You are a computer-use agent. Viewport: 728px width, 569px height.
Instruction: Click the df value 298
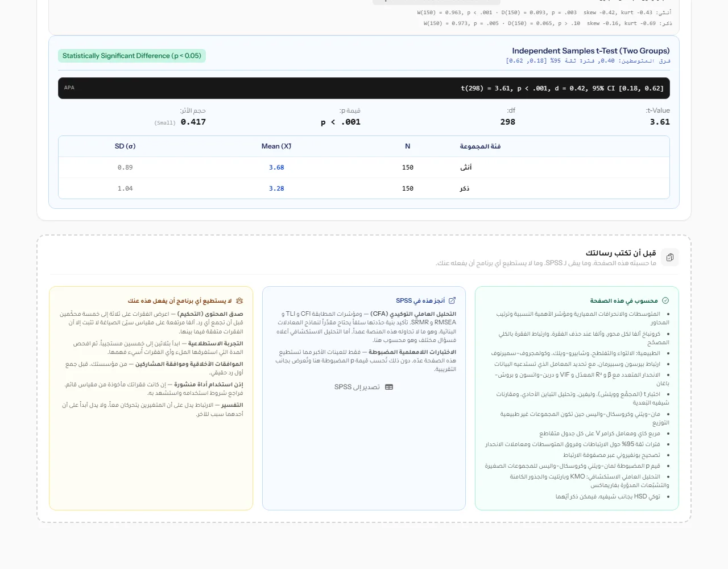pos(508,122)
